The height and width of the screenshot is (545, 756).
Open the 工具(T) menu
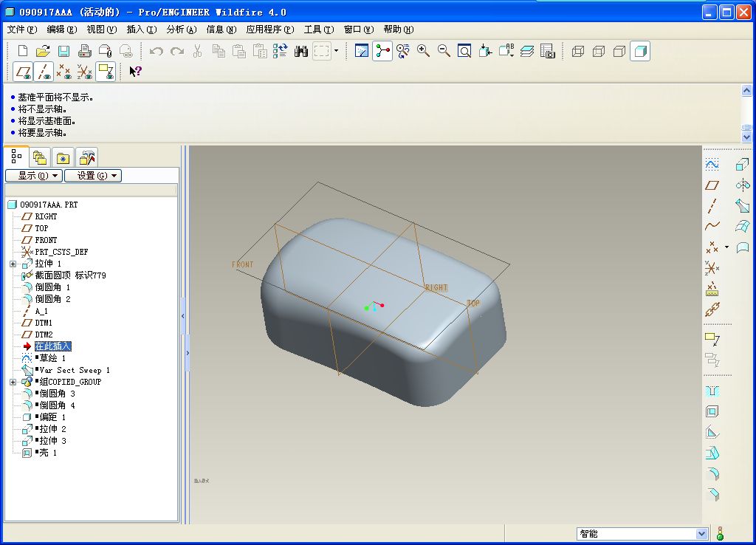(x=319, y=30)
